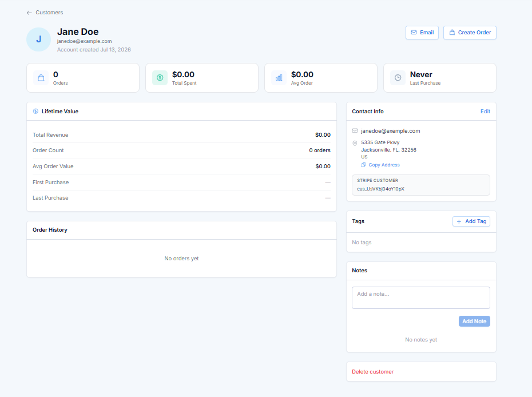Focus the Add a note text field
This screenshot has width=532, height=397.
(420, 298)
